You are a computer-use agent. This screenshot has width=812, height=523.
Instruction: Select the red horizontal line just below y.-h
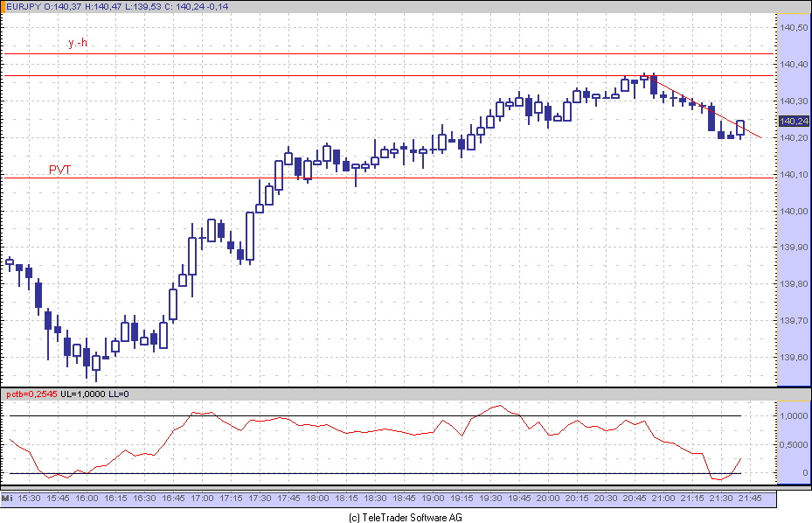(x=388, y=76)
